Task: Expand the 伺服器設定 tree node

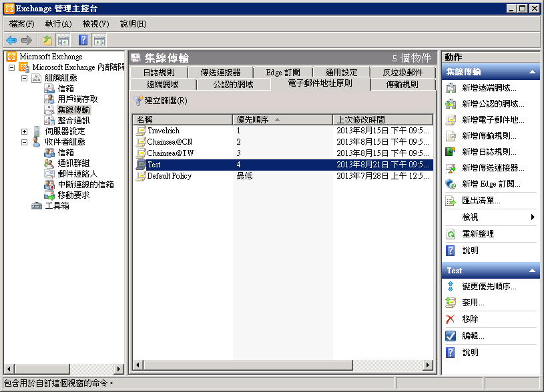Action: point(24,131)
